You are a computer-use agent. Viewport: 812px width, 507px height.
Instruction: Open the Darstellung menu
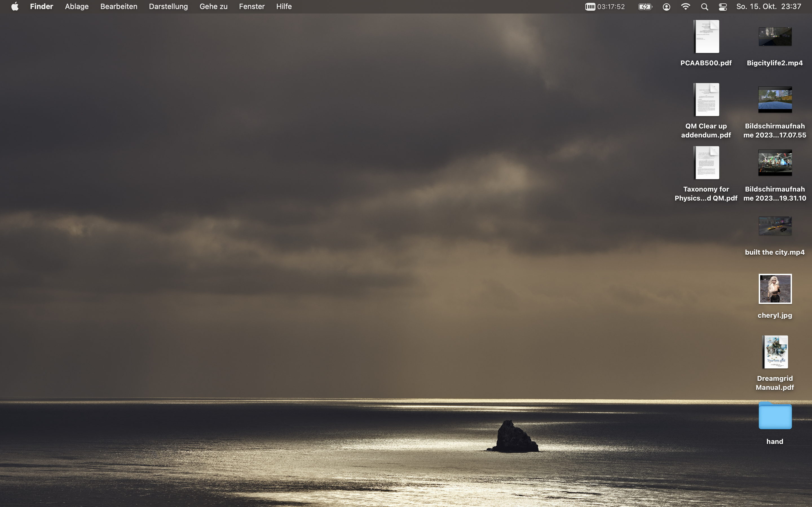pyautogui.click(x=168, y=7)
